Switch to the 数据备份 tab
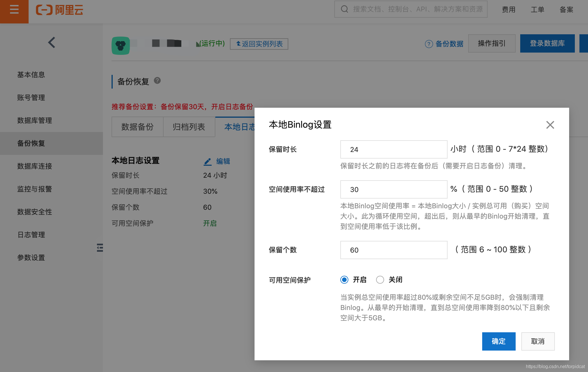Viewport: 588px width, 372px height. click(137, 127)
